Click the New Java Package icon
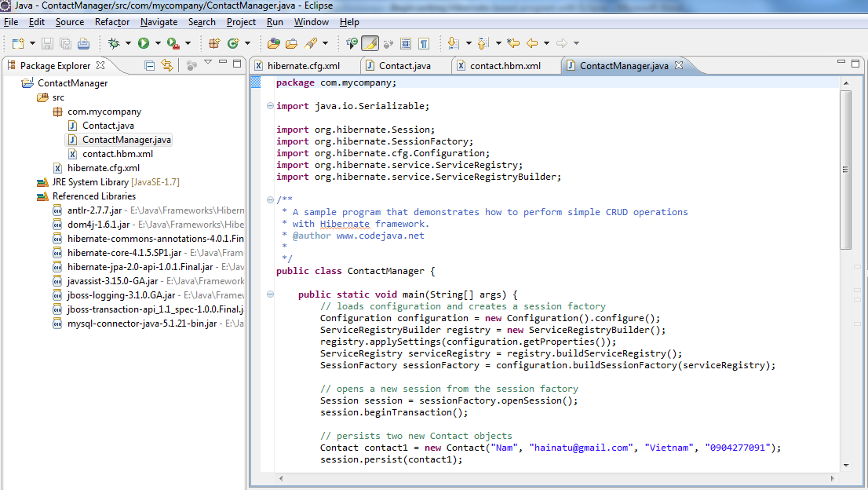 tap(214, 43)
